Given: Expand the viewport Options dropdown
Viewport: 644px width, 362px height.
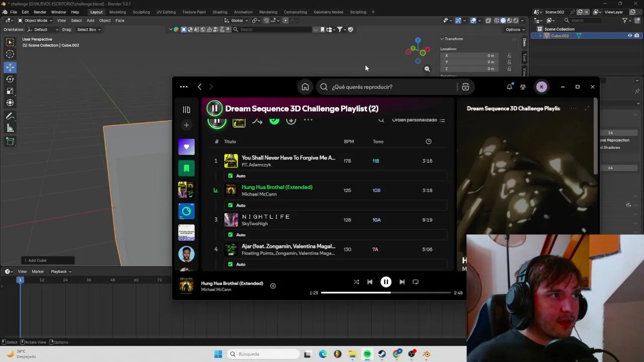Looking at the screenshot, I should point(515,30).
